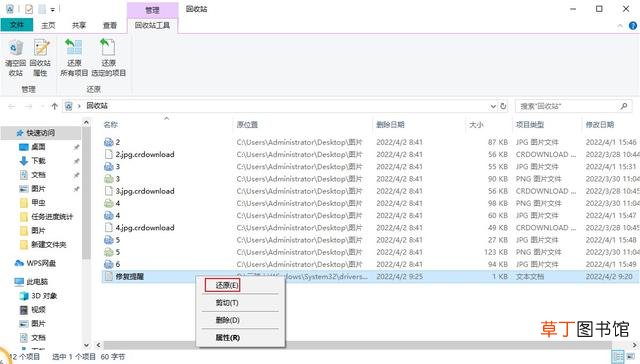Open the recent locations dropdown arrow
Screen dimensions: 640x364
pyautogui.click(x=42, y=106)
